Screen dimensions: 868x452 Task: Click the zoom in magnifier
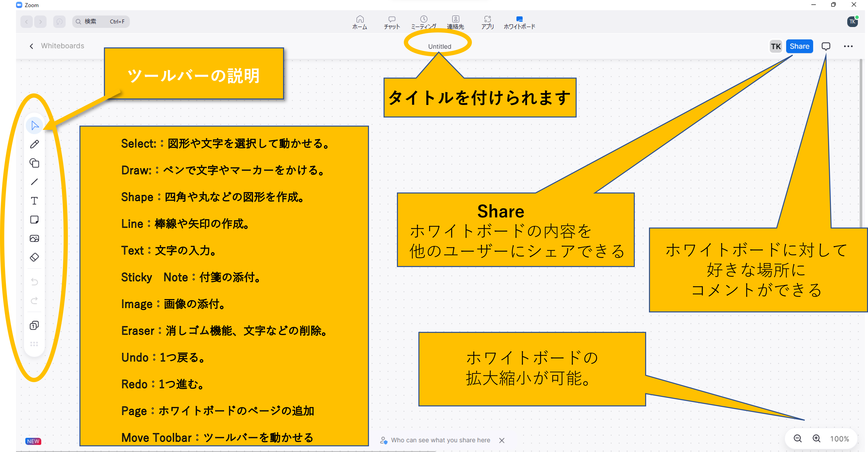click(816, 438)
